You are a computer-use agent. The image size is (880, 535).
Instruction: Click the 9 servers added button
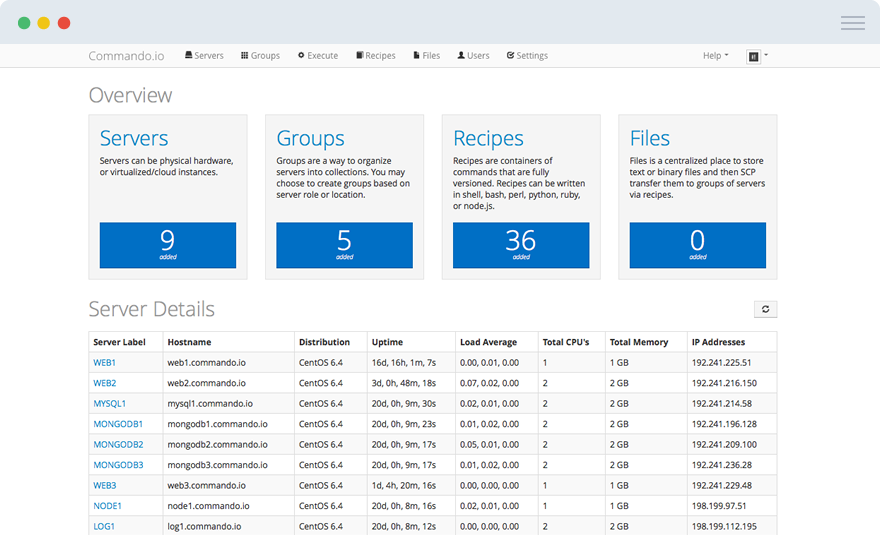167,245
